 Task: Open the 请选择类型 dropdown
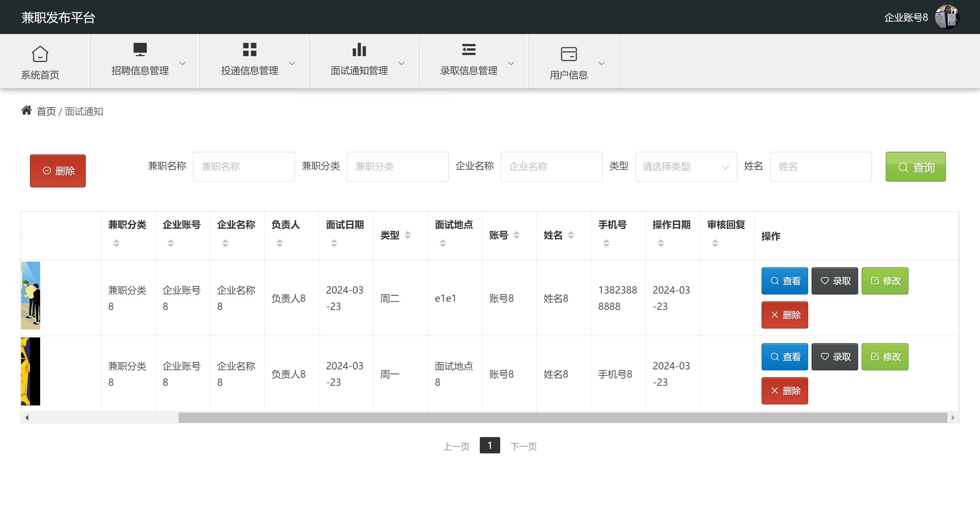coord(686,167)
